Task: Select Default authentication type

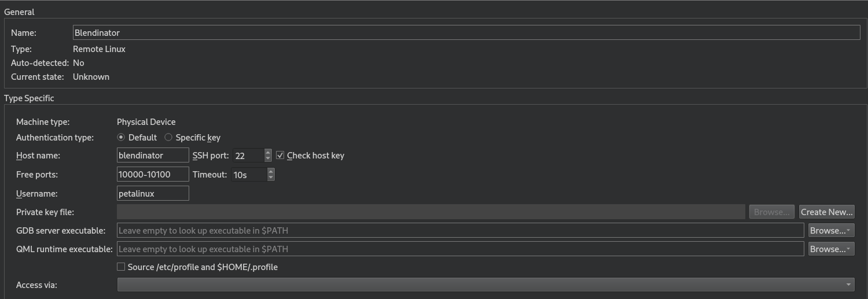Action: click(x=121, y=138)
